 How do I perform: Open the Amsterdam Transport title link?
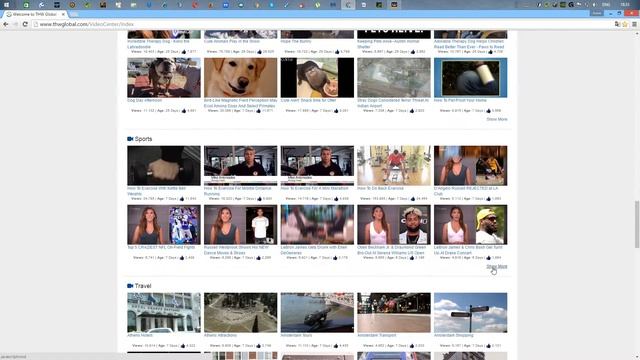coord(377,335)
